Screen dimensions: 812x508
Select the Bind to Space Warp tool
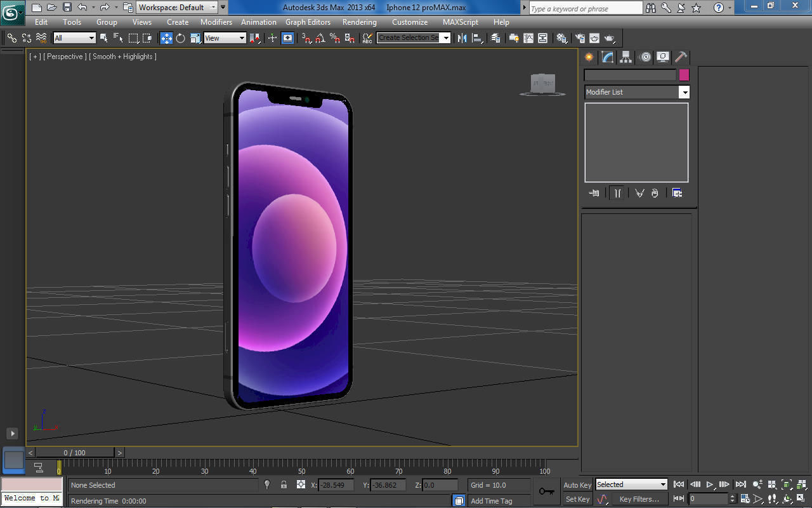tap(41, 38)
